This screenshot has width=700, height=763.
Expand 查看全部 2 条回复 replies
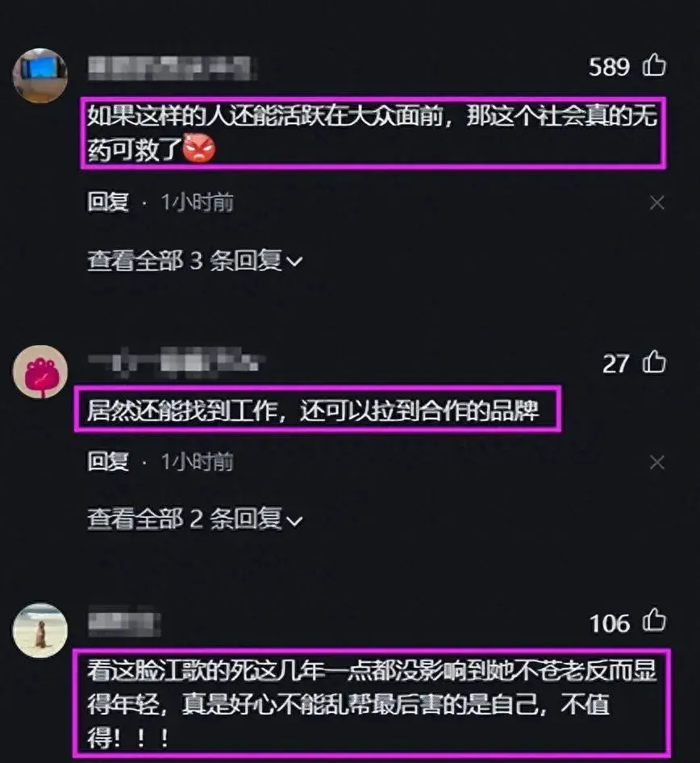click(194, 519)
